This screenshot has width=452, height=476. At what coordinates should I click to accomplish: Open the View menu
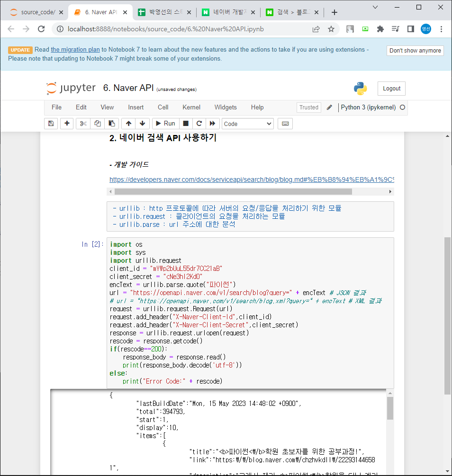pyautogui.click(x=107, y=107)
